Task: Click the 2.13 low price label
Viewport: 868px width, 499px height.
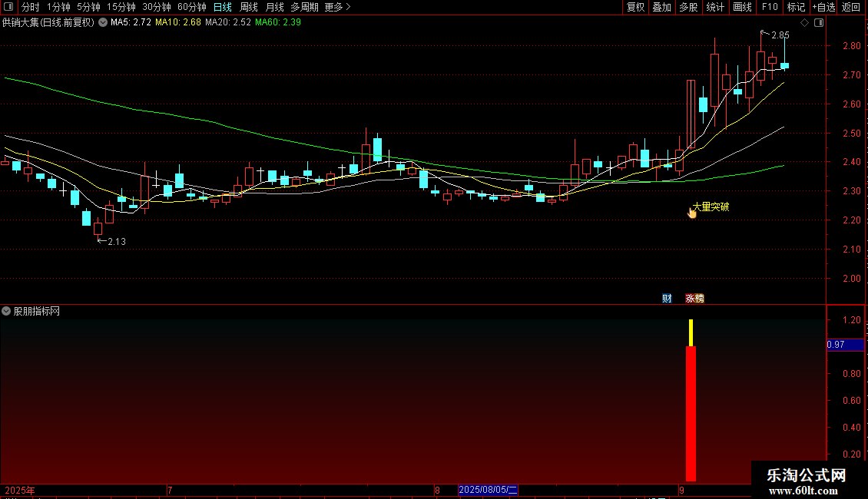Action: click(x=117, y=242)
